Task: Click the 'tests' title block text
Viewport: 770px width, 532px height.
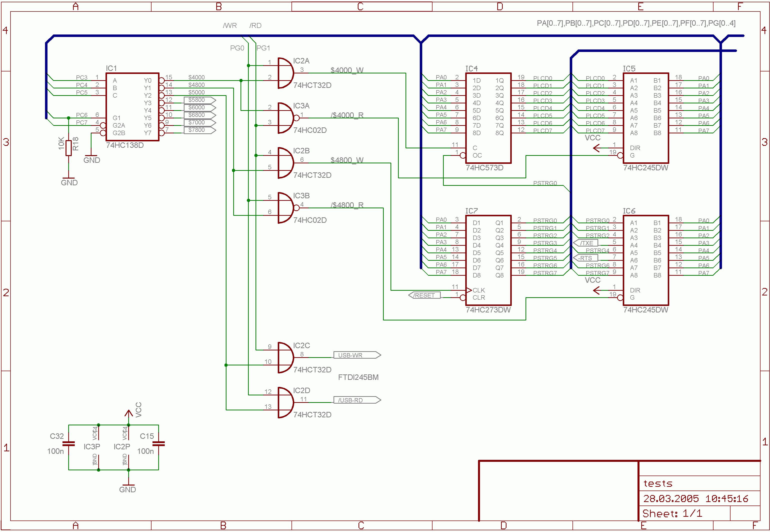Action: click(657, 484)
